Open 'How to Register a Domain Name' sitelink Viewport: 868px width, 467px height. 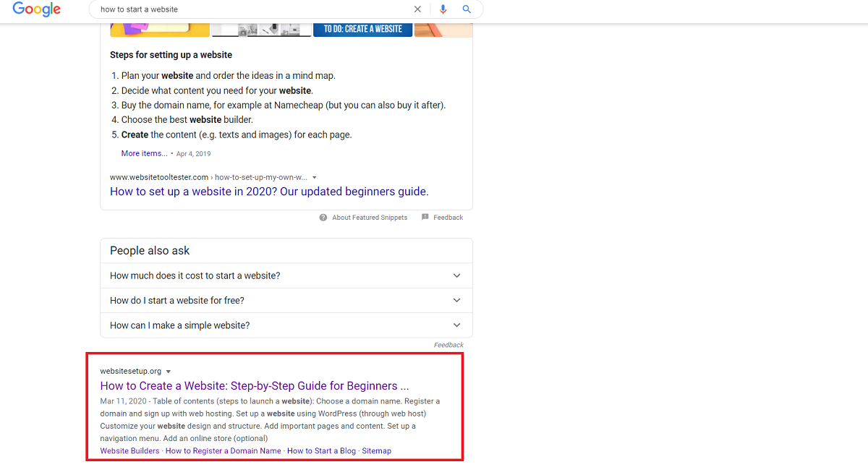(x=223, y=450)
